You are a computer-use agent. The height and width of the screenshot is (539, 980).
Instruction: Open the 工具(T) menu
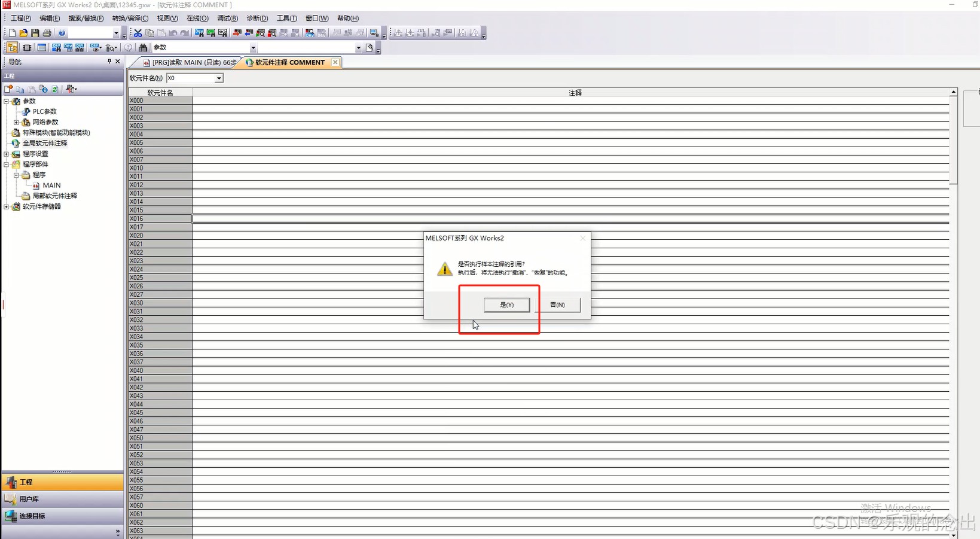[286, 18]
